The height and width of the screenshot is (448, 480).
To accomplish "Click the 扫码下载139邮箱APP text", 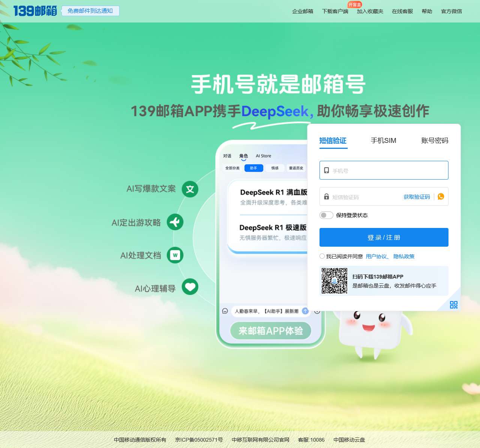I will [378, 277].
